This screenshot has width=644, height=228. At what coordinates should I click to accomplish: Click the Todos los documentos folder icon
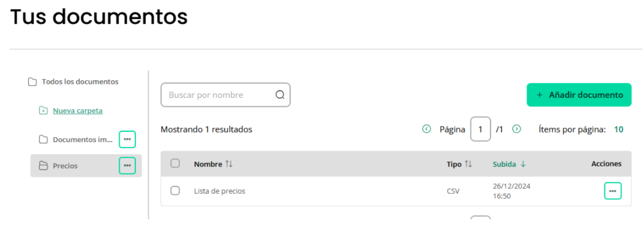point(32,82)
